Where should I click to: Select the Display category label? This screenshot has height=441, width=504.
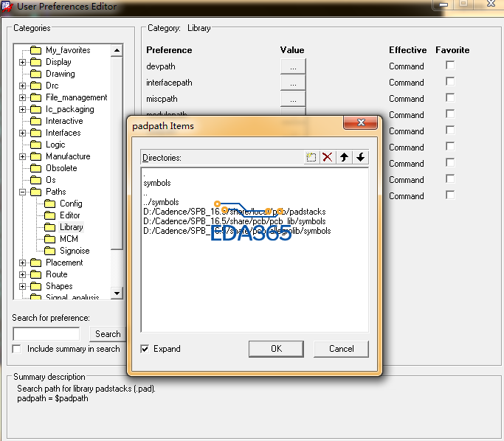(x=58, y=62)
